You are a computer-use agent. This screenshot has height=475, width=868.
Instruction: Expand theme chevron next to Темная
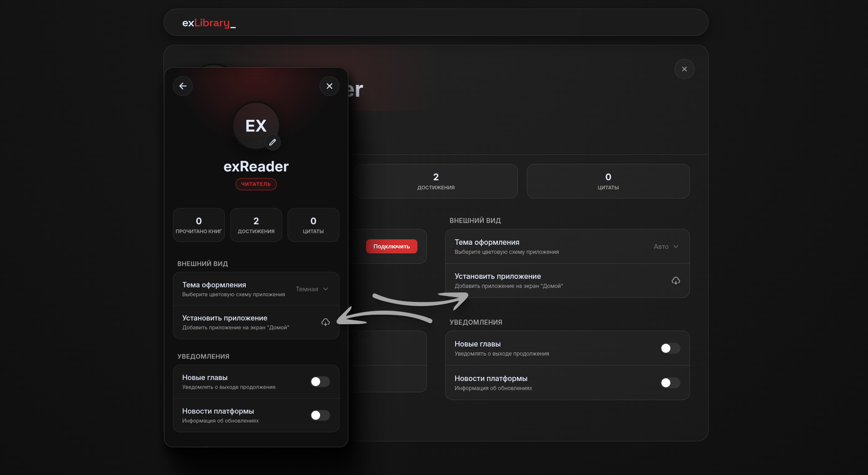[326, 289]
